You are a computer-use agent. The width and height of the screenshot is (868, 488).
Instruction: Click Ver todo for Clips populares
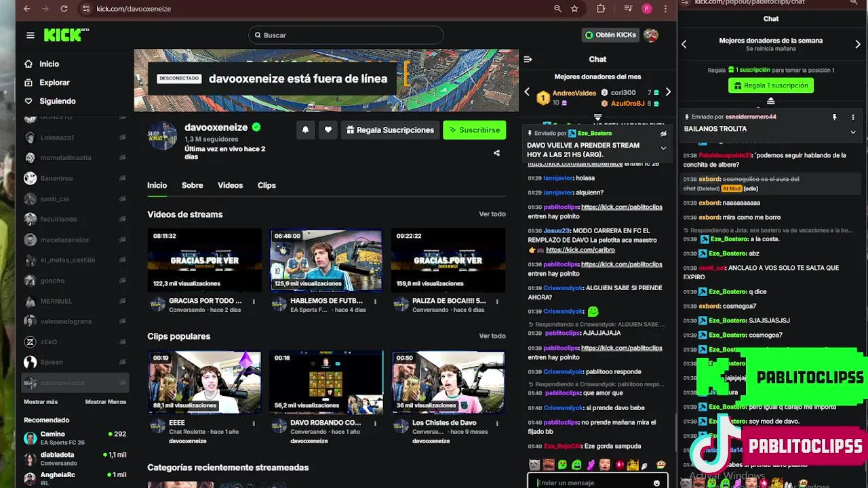point(492,336)
